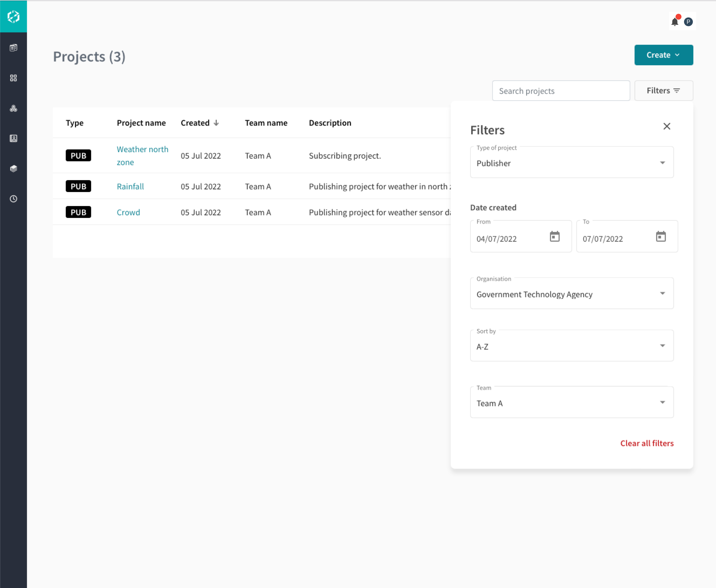716x588 pixels.
Task: Open the user profile avatar P
Action: tap(688, 22)
